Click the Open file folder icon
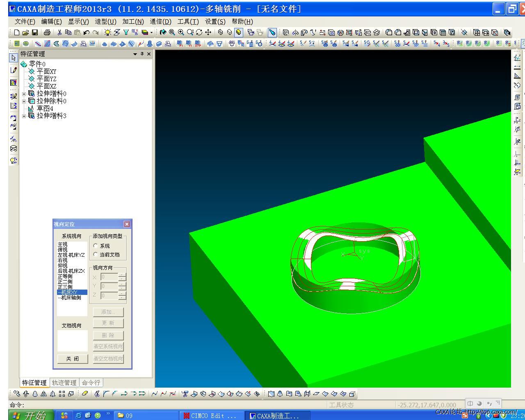Screen dimensions: 525x420 click(x=25, y=32)
